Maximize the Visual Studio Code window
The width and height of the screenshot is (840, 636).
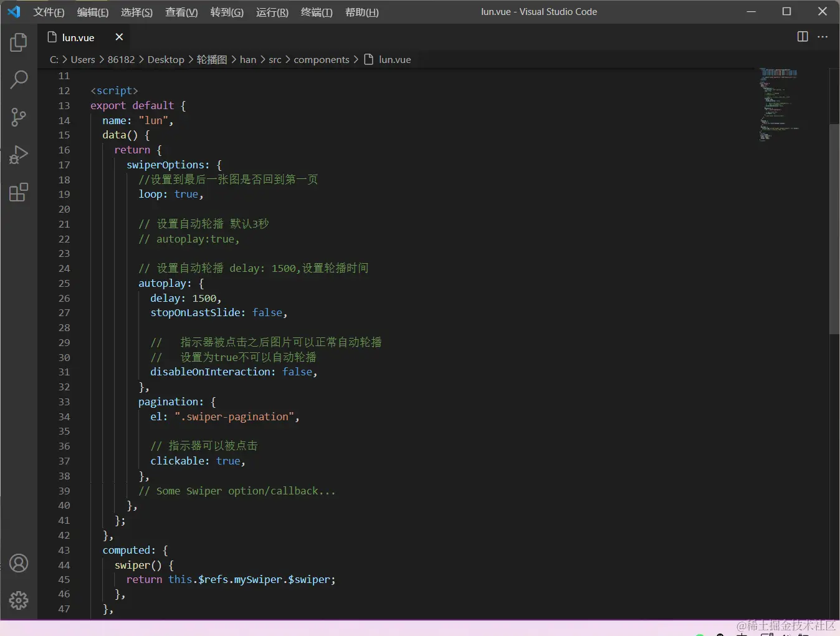(x=787, y=12)
